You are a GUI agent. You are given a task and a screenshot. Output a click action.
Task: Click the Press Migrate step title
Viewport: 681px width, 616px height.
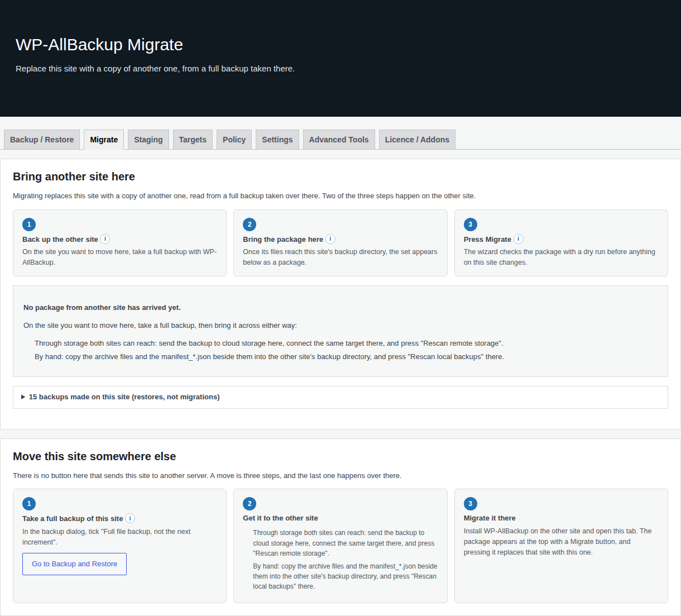487,239
